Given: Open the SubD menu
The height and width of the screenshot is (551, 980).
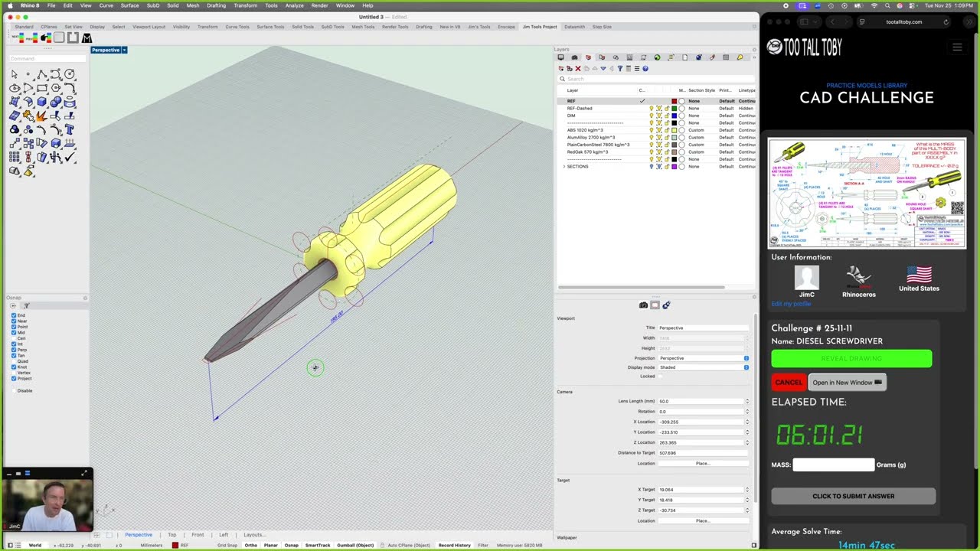Looking at the screenshot, I should 152,5.
